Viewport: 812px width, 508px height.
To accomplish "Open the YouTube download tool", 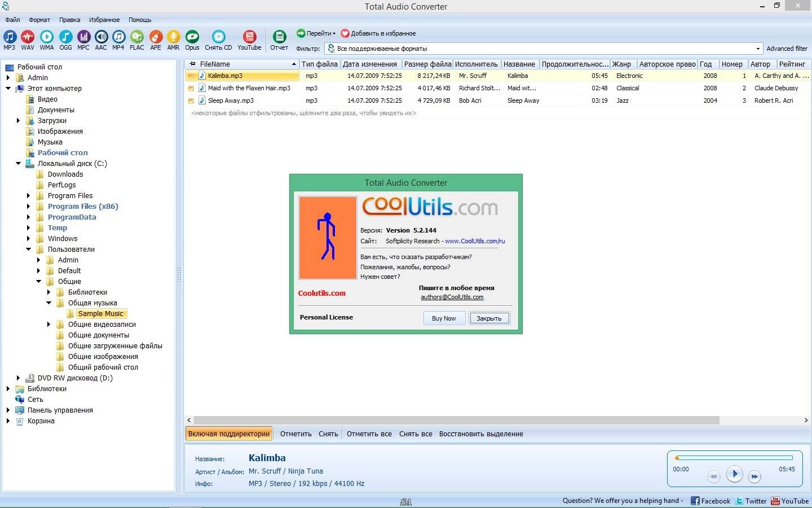I will [x=249, y=40].
